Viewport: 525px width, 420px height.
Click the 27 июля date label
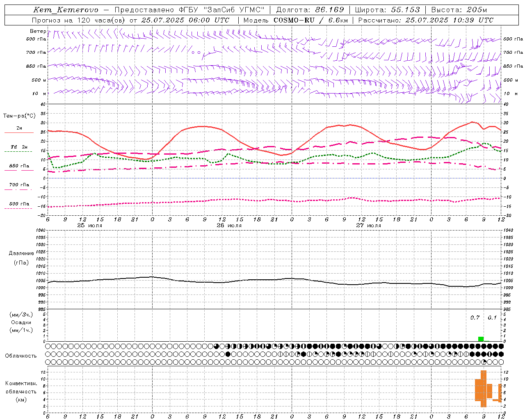coord(369,226)
